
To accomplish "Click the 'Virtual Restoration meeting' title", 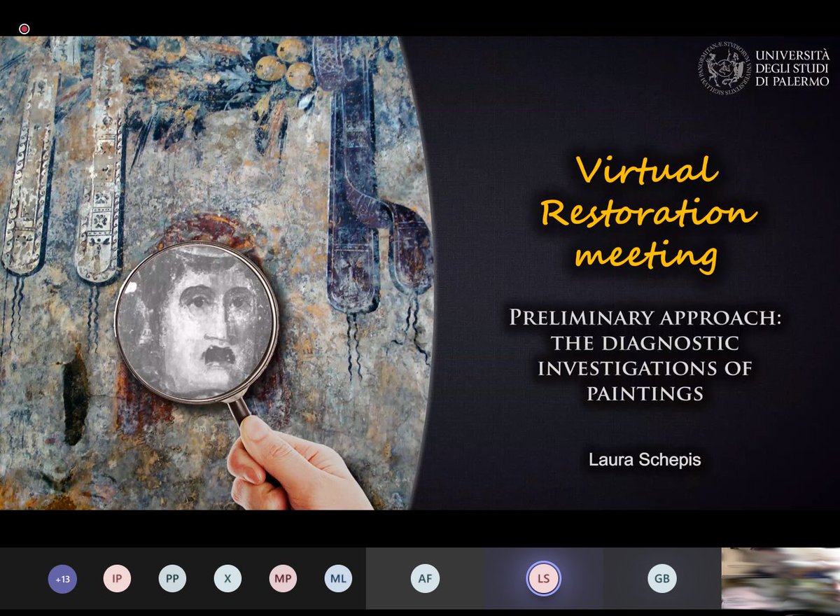I will [x=647, y=213].
